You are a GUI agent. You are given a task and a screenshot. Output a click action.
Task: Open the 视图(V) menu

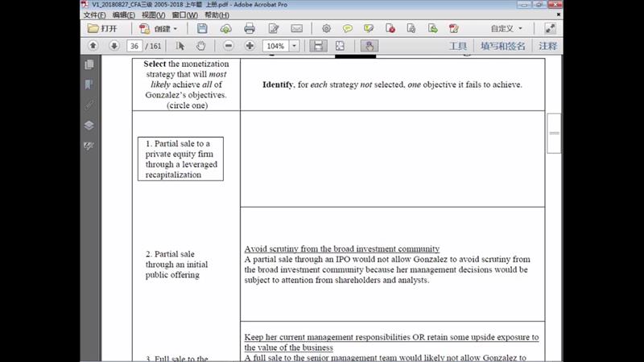[153, 15]
